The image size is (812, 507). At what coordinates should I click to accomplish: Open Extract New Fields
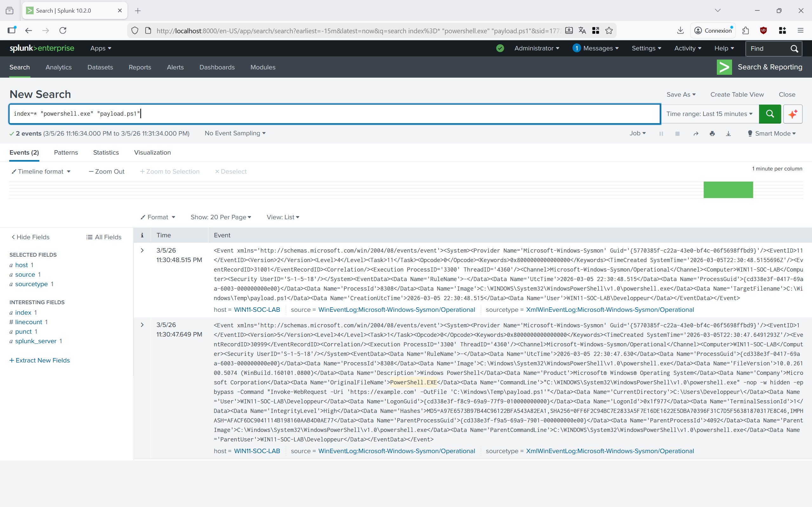point(39,360)
